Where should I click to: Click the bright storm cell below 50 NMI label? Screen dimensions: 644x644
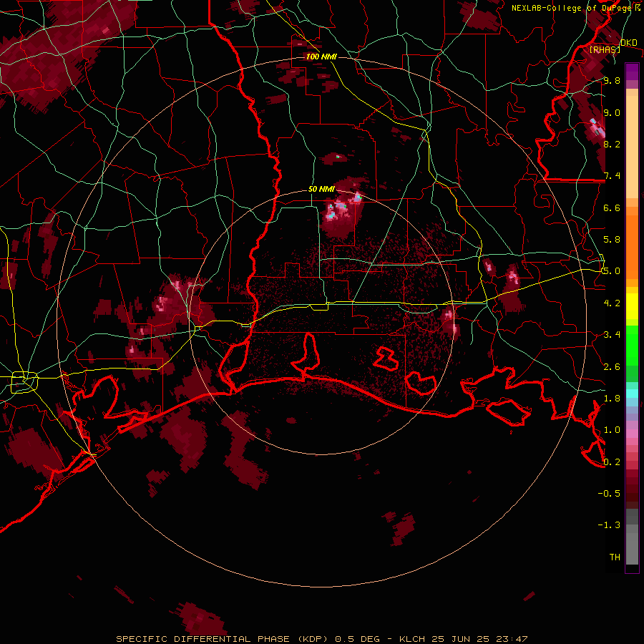pyautogui.click(x=341, y=208)
